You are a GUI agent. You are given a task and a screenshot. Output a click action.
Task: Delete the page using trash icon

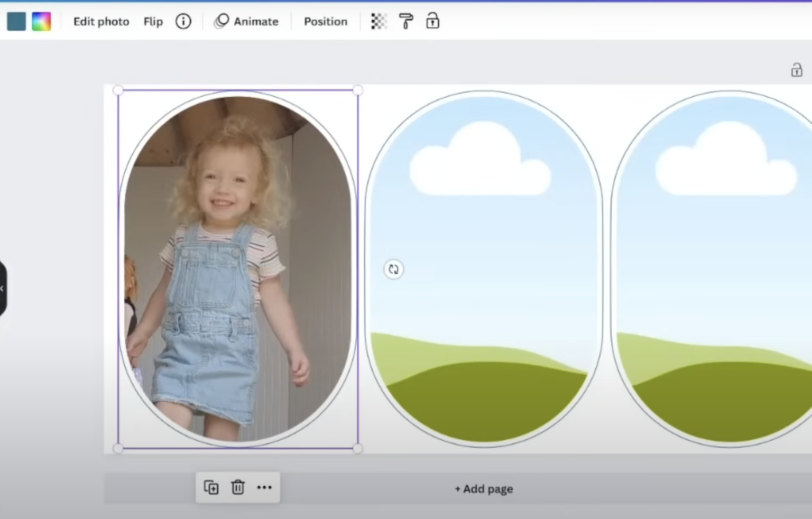pos(238,487)
